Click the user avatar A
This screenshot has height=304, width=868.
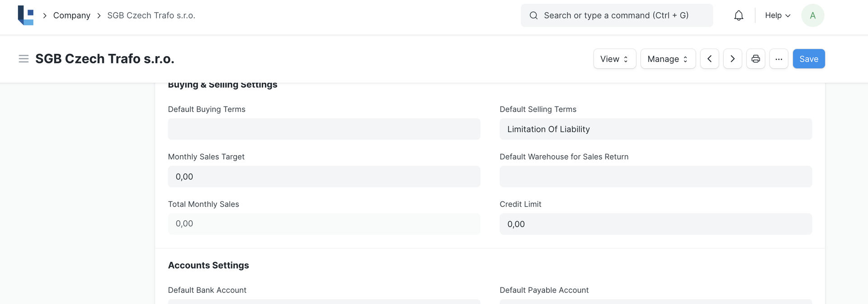pyautogui.click(x=812, y=15)
